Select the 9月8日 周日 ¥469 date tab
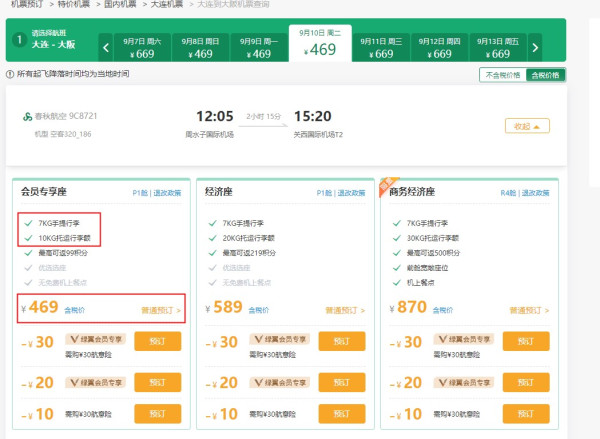This screenshot has width=600, height=439. (201, 47)
